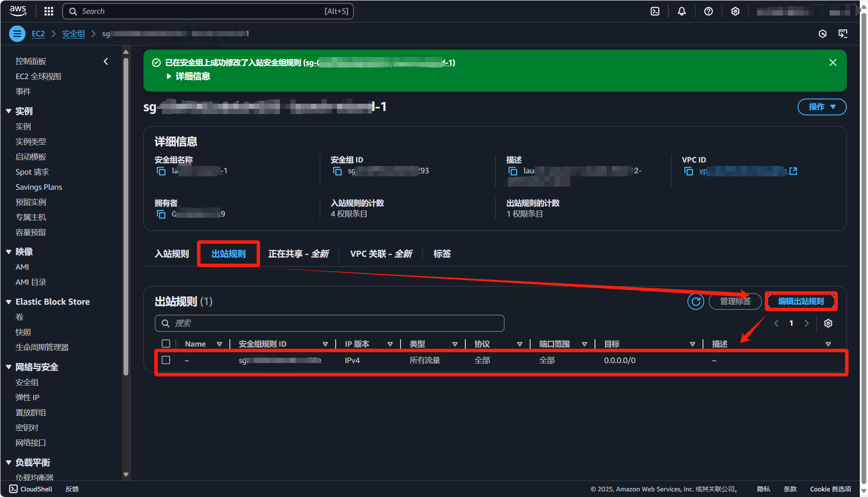Screen dimensions: 868x497
Task: Sort by 类型 column arrow
Action: tap(455, 344)
